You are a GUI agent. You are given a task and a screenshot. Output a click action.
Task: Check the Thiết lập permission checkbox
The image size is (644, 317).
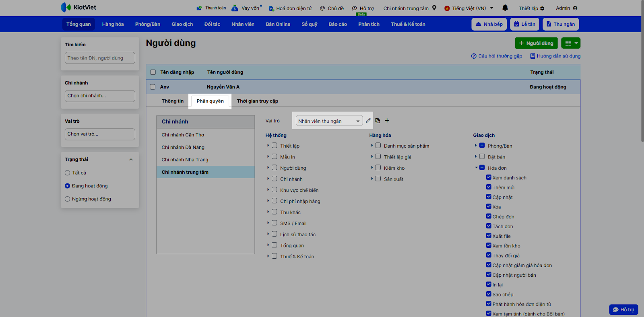275,146
